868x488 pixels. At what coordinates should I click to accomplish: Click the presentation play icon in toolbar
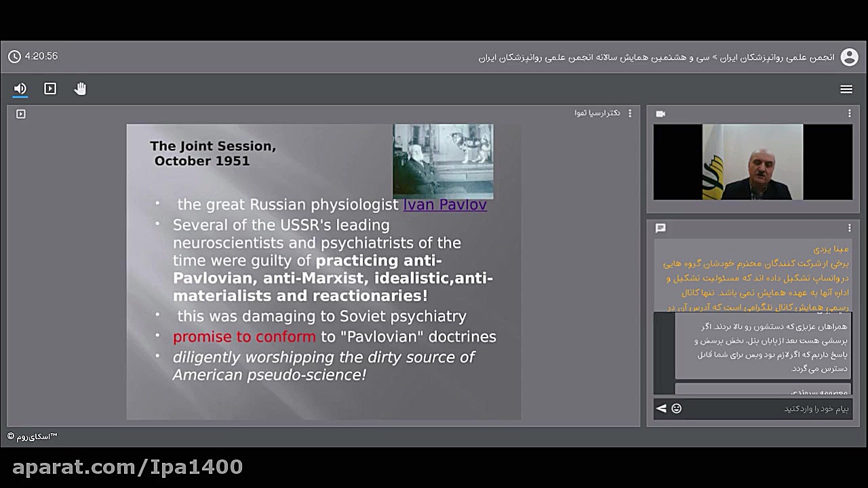[50, 89]
